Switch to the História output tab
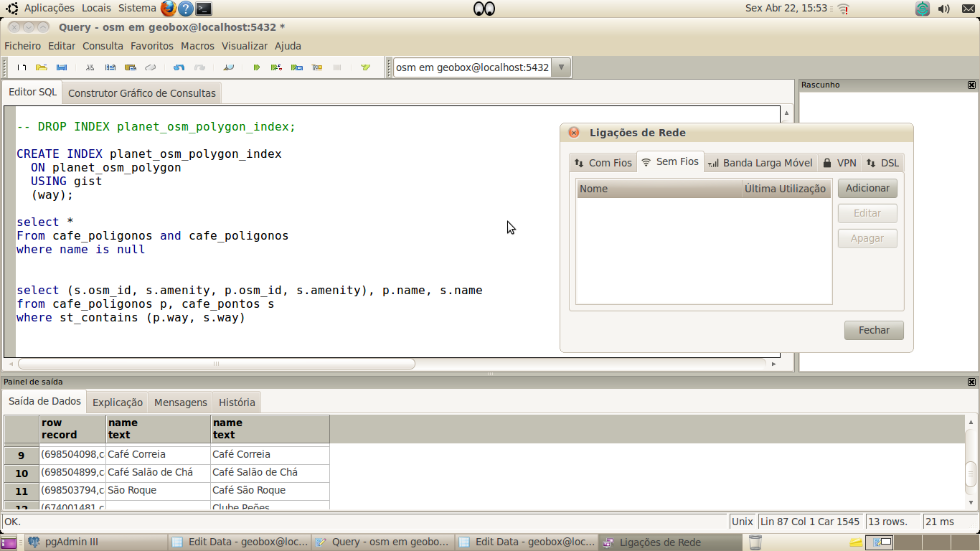 [237, 402]
